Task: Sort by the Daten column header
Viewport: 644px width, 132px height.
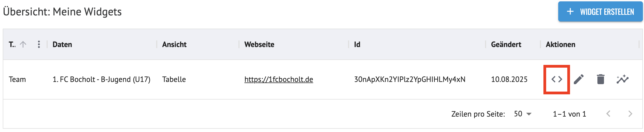Action: point(62,45)
